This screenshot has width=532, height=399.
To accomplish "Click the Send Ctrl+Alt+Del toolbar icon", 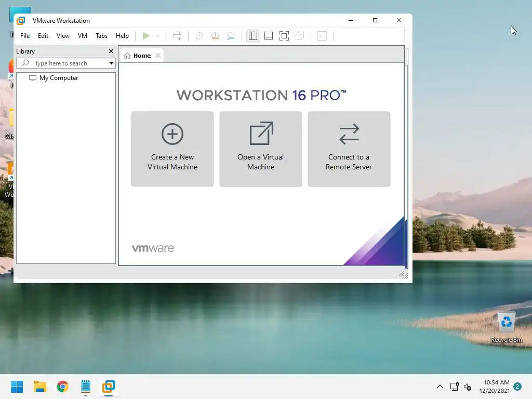I will [177, 36].
